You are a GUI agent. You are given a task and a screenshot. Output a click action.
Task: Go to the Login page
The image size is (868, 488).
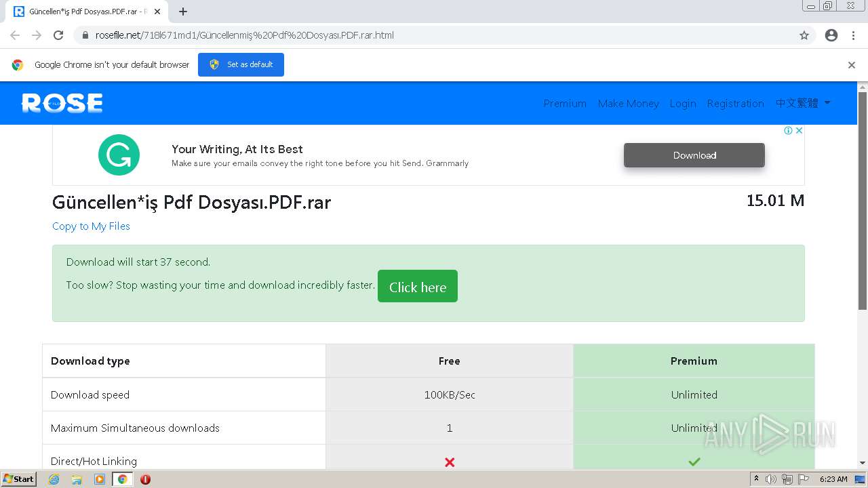683,103
